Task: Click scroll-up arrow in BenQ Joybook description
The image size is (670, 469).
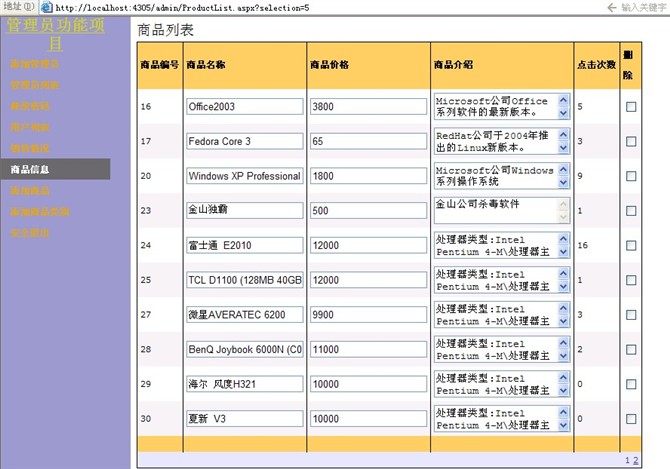Action: (564, 343)
